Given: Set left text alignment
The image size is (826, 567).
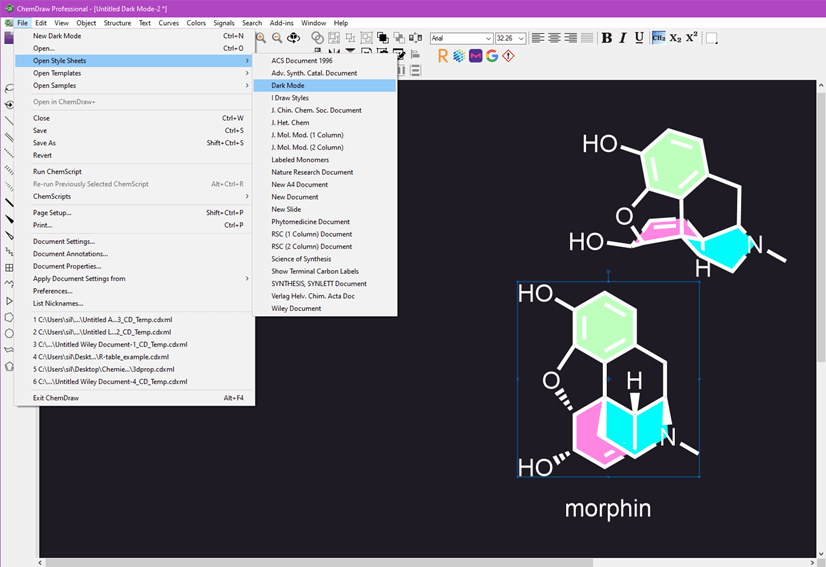Looking at the screenshot, I should click(537, 38).
